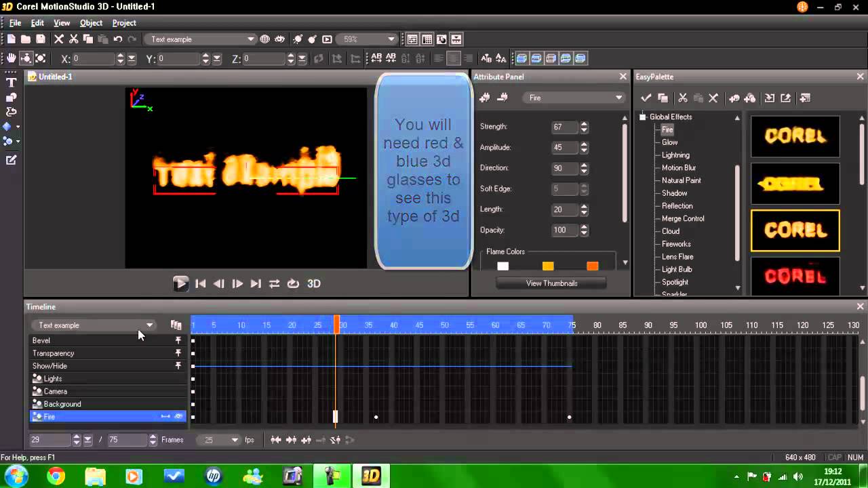
Task: Play the animation preview
Action: click(180, 284)
